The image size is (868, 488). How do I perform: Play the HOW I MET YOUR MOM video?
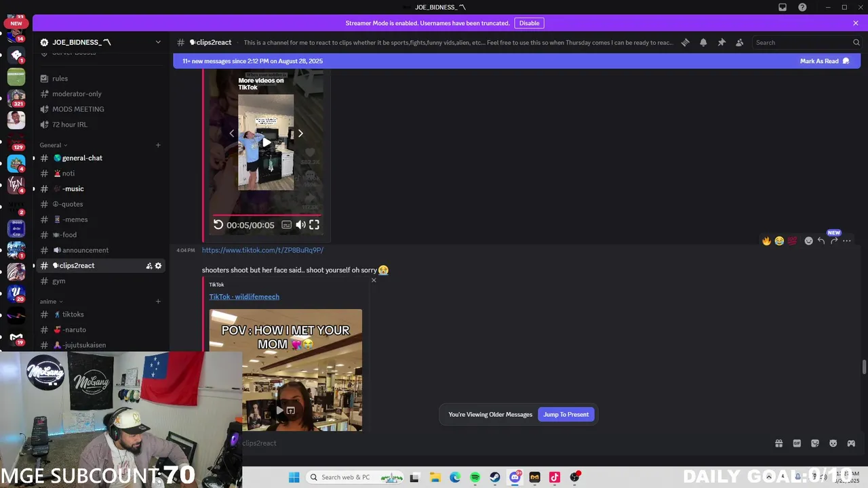pyautogui.click(x=279, y=410)
